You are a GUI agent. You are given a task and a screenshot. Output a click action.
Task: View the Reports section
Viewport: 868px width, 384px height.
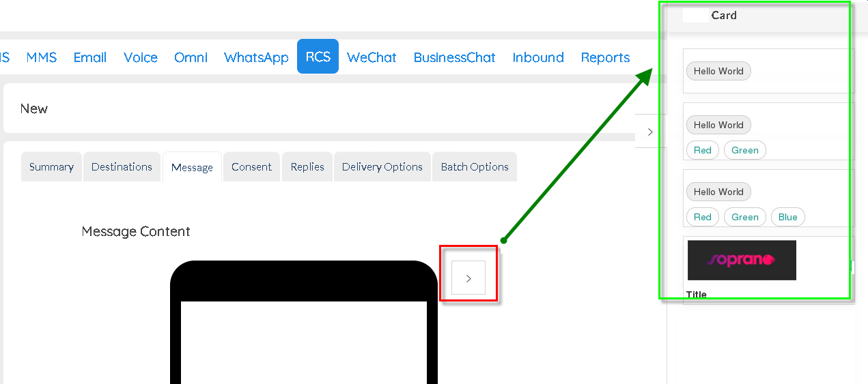tap(605, 57)
